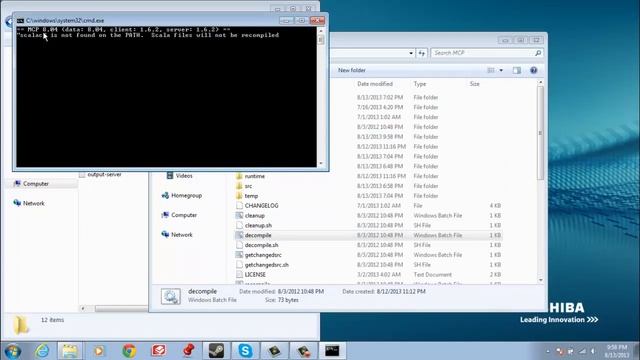Refresh the address bar location
This screenshot has height=360, width=640.
(x=422, y=53)
